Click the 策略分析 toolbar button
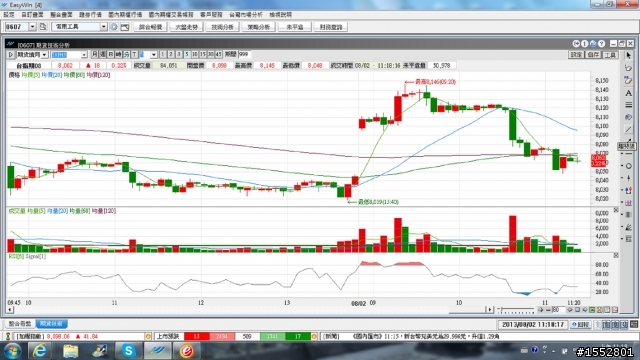Image resolution: width=640 pixels, height=360 pixels. point(258,27)
